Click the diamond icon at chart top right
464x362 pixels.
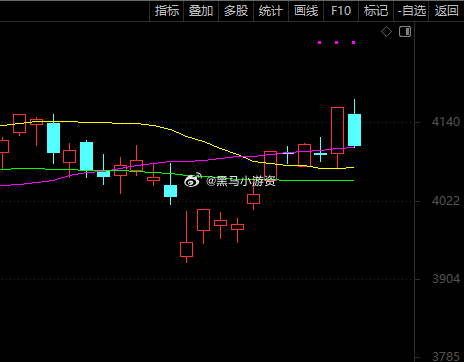tap(386, 32)
